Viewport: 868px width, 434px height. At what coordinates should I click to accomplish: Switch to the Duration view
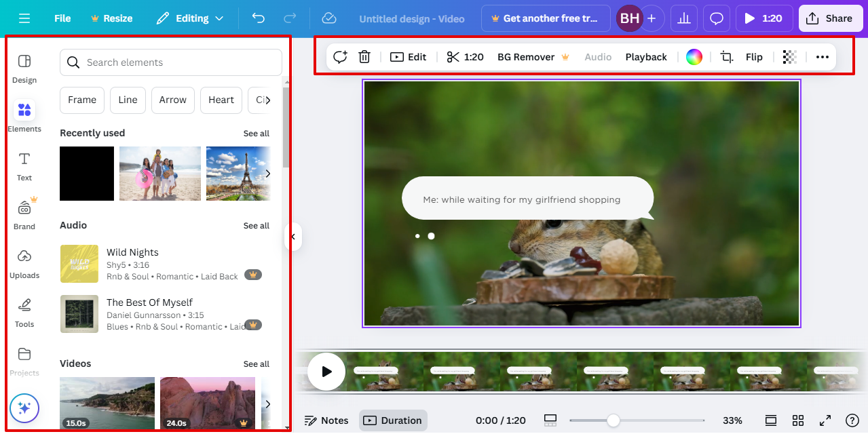coord(393,420)
